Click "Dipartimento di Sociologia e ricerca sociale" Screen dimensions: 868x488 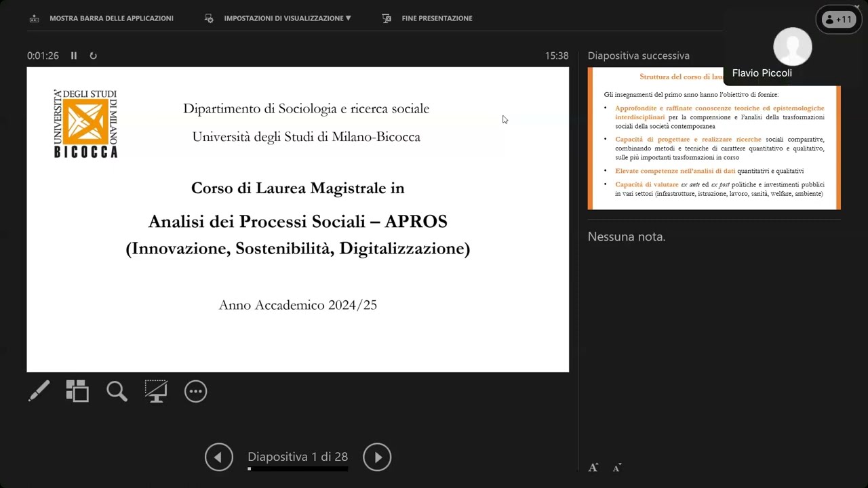(306, 108)
